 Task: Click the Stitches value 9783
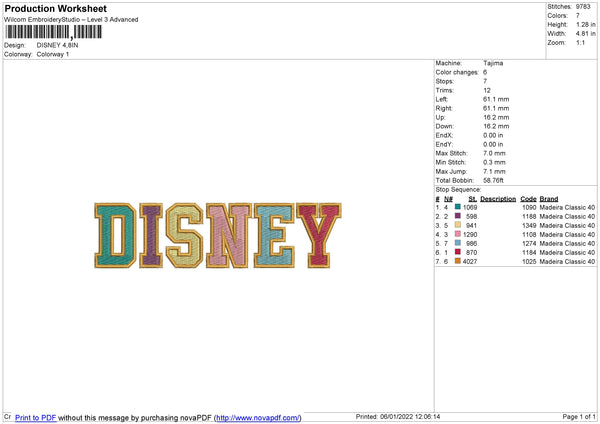tap(583, 7)
